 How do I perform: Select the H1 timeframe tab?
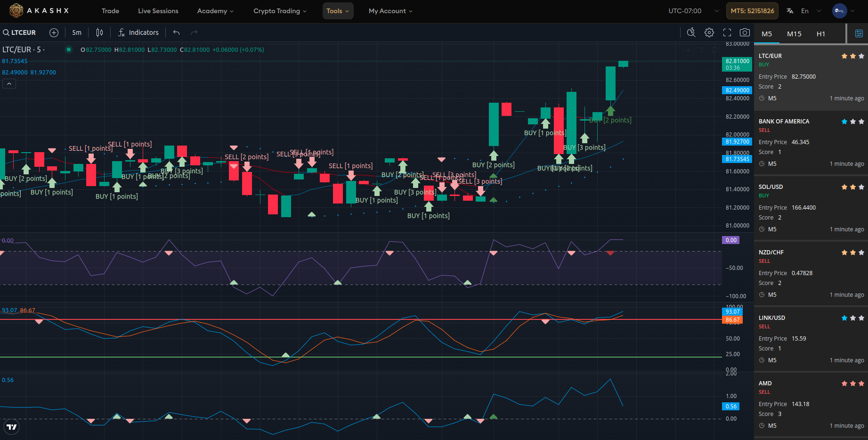[820, 34]
